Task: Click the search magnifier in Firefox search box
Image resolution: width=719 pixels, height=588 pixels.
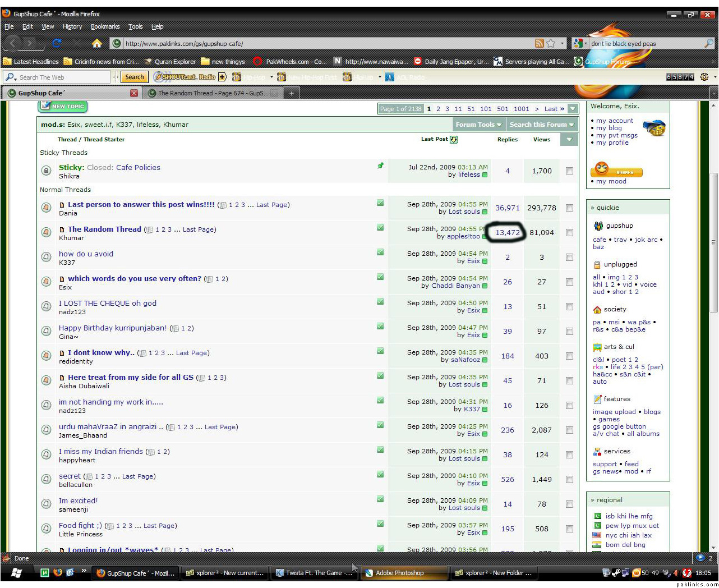Action: pyautogui.click(x=709, y=43)
